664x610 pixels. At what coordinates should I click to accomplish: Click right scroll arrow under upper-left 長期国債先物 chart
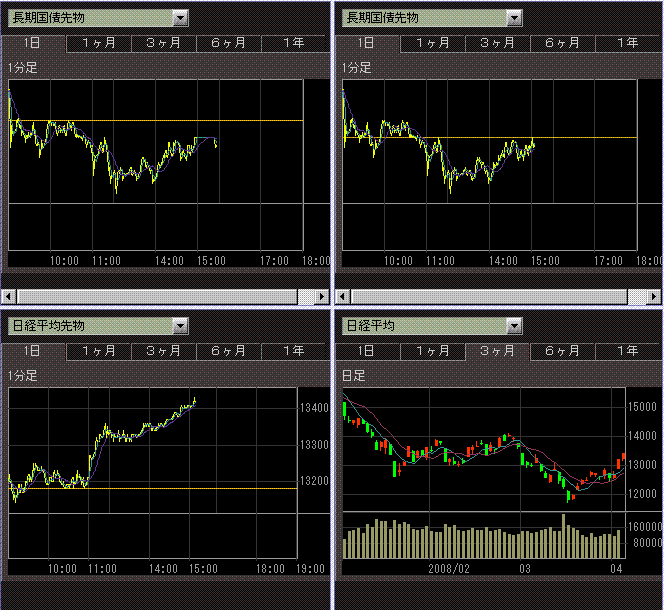point(321,297)
